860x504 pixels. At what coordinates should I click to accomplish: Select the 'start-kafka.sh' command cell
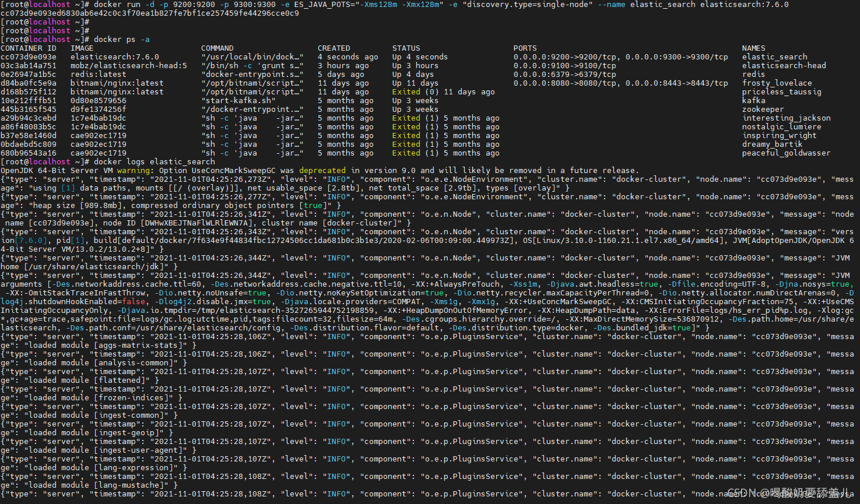(x=238, y=101)
